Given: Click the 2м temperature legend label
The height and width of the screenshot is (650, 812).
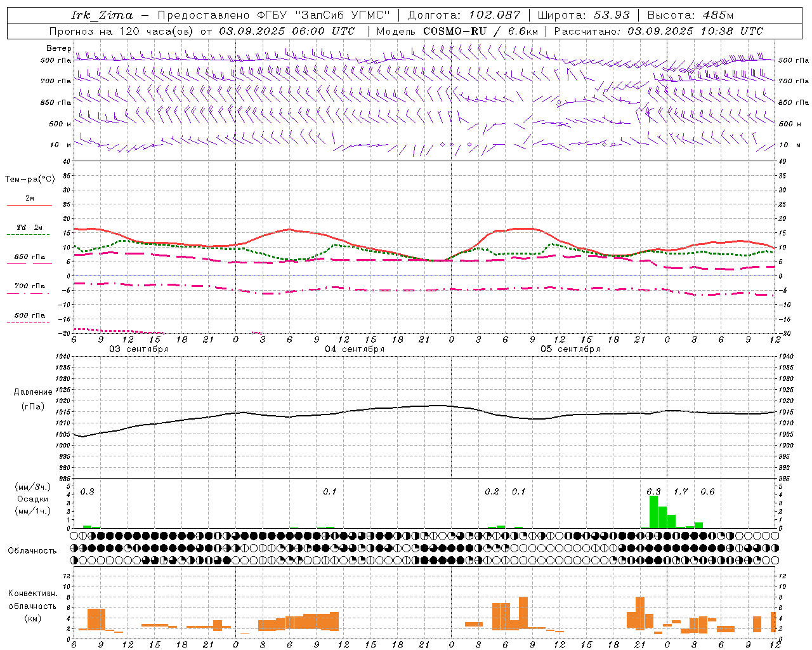Looking at the screenshot, I should 30,198.
